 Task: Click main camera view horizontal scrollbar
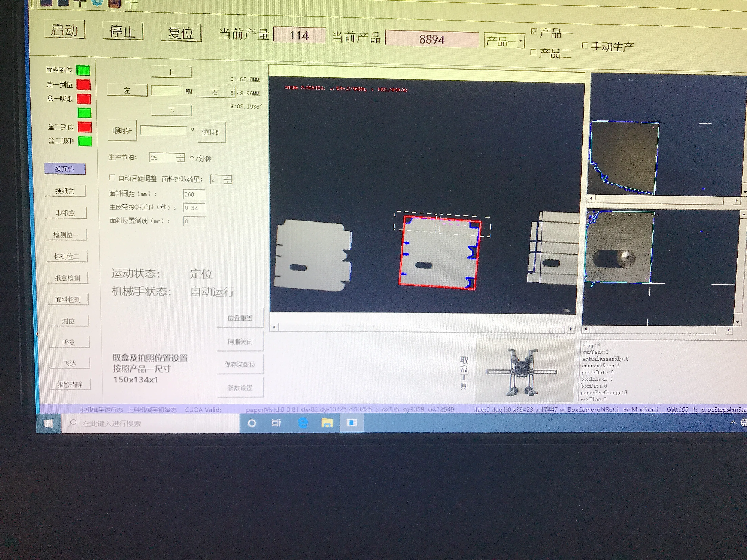click(422, 328)
